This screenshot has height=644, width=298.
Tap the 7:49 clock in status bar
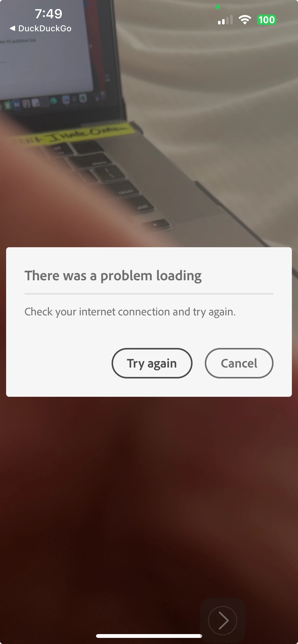point(48,13)
